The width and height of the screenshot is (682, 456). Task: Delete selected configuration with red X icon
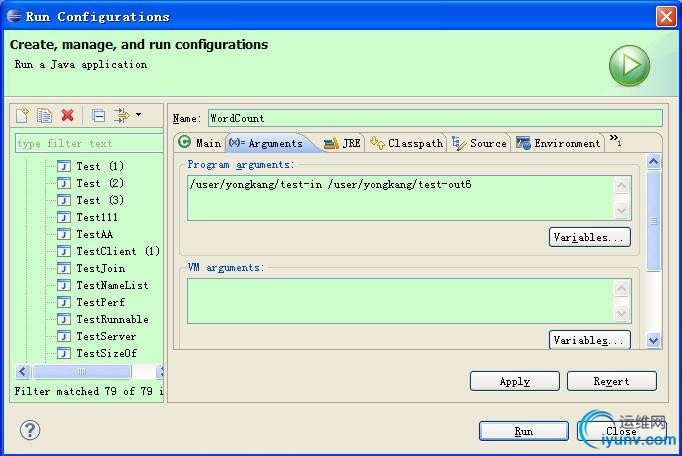click(x=67, y=115)
